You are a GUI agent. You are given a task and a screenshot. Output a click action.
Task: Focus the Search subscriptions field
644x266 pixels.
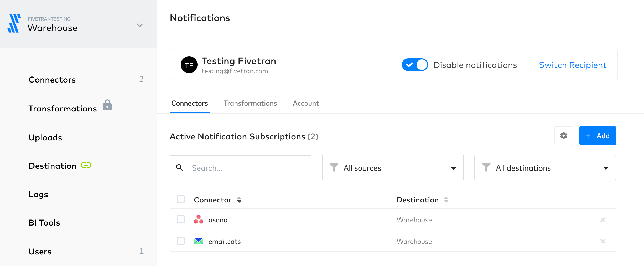click(241, 168)
